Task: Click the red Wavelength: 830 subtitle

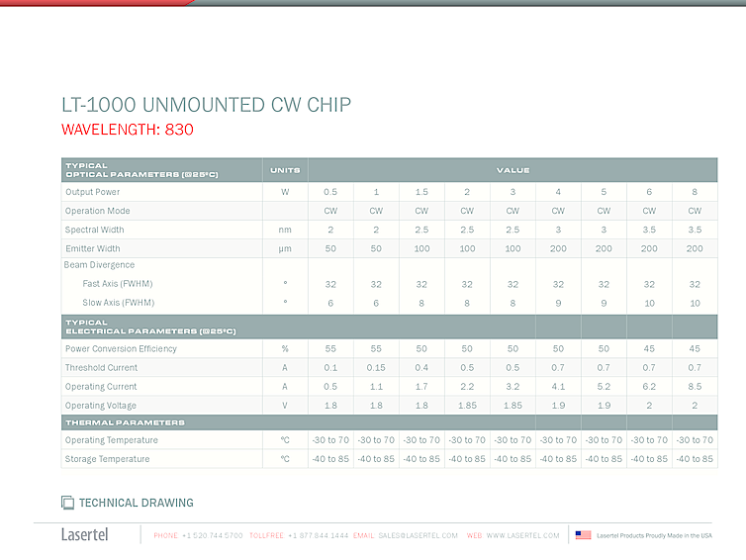Action: click(x=128, y=130)
